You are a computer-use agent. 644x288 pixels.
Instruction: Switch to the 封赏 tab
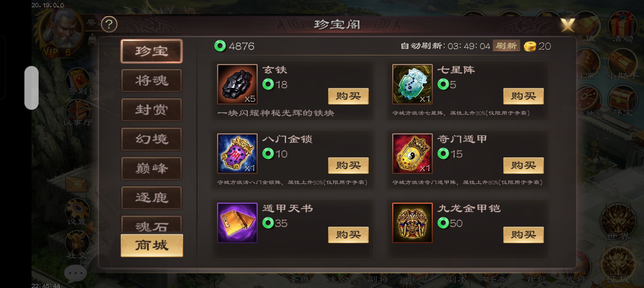tap(151, 110)
